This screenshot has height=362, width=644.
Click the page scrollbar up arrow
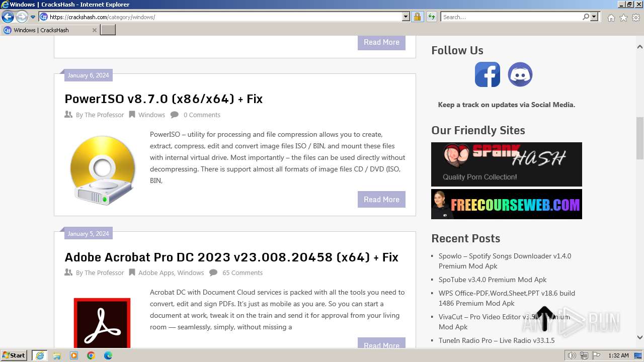point(640,47)
